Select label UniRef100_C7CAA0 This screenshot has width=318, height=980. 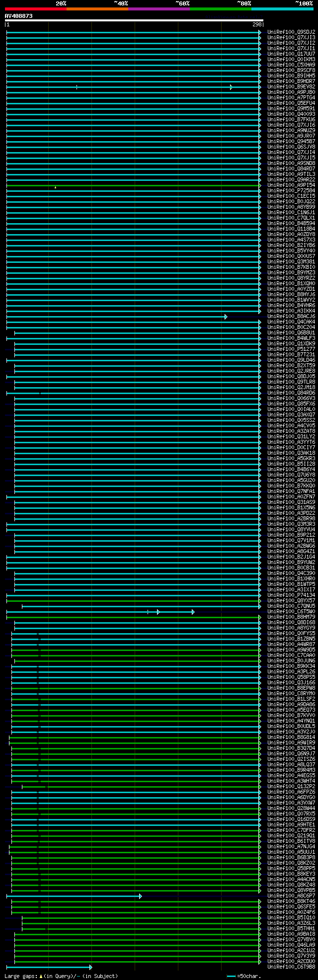pos(291,655)
